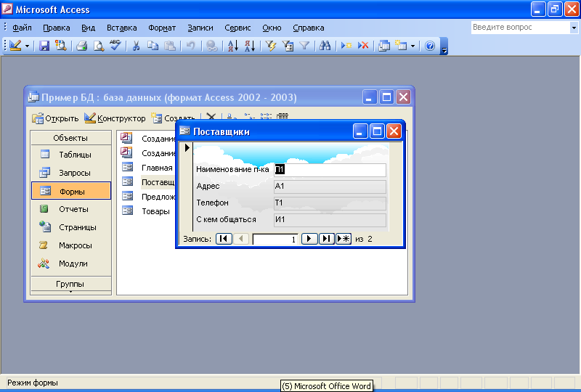Image resolution: width=581 pixels, height=392 pixels.
Task: Open the Вид menu
Action: (88, 28)
